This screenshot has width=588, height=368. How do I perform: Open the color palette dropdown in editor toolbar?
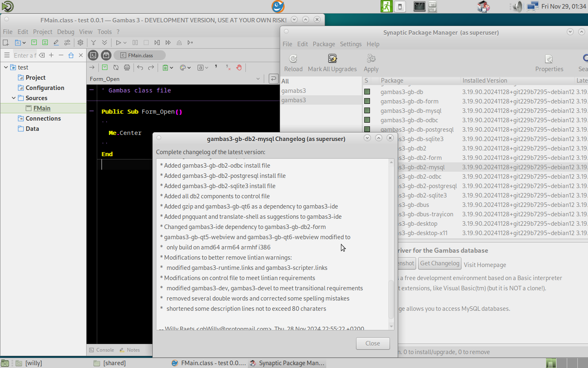[x=189, y=67]
